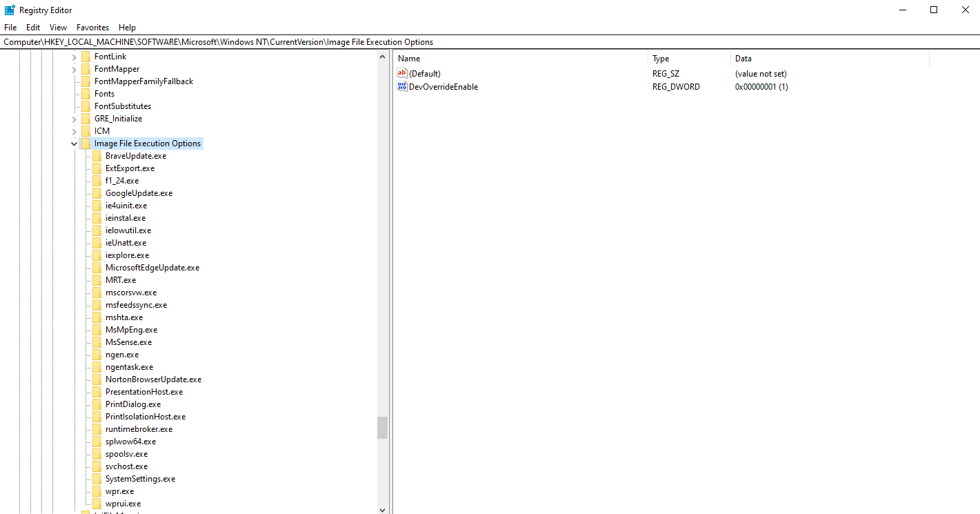The width and height of the screenshot is (980, 514).
Task: Click the Registry Editor title bar icon
Action: point(10,10)
